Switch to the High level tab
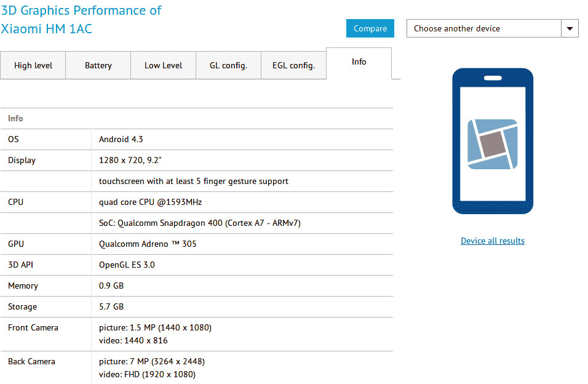 tap(33, 66)
